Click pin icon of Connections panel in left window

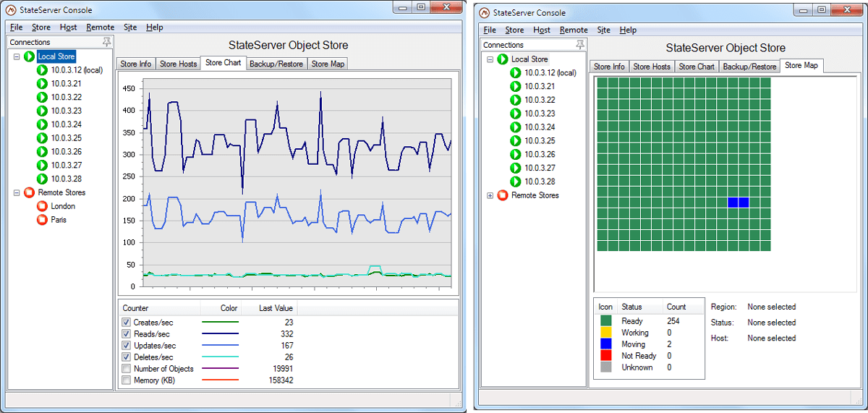click(107, 42)
